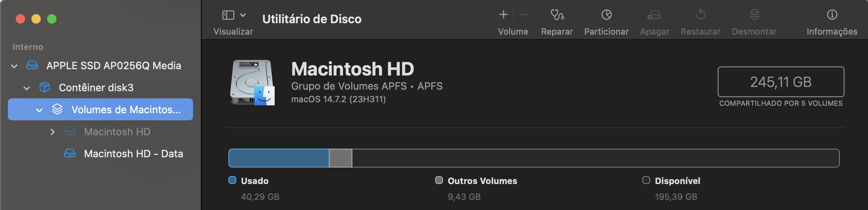
Task: Expand the greyed Macintosh HD volume
Action: 52,132
